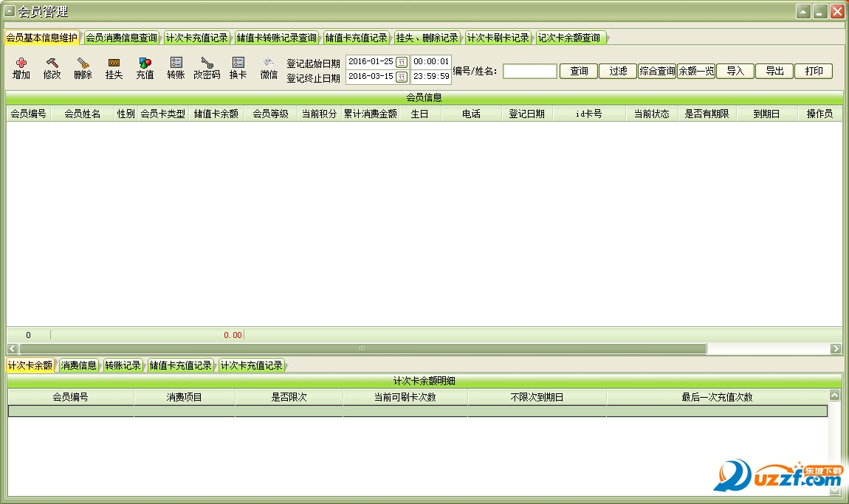Open the 转账 transfer icon
The image size is (849, 504).
(x=176, y=63)
